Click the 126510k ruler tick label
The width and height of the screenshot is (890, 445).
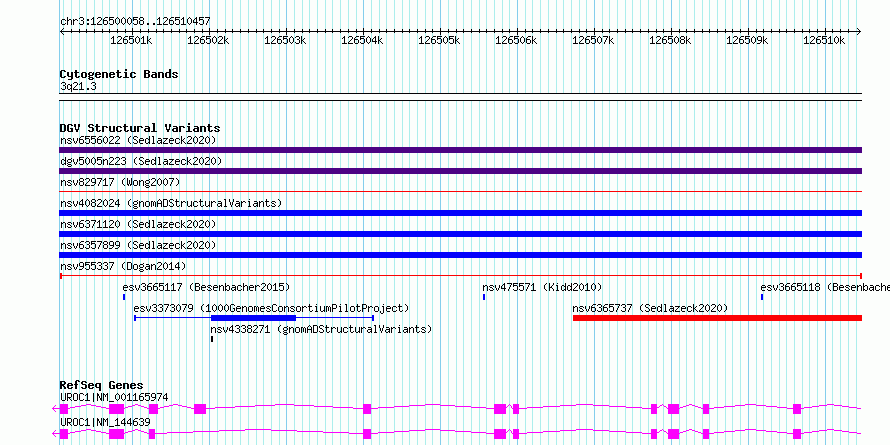point(824,40)
